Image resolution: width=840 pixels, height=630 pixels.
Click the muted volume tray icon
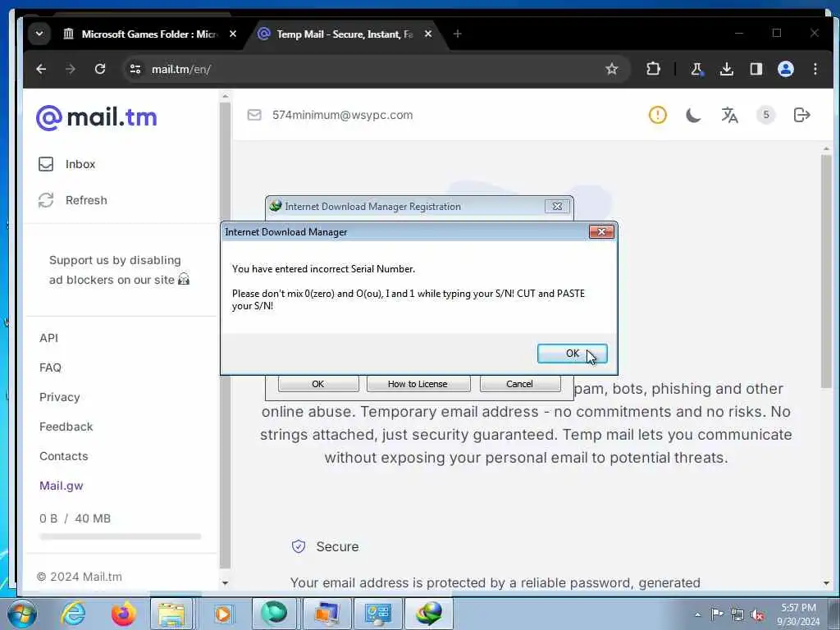pyautogui.click(x=757, y=615)
